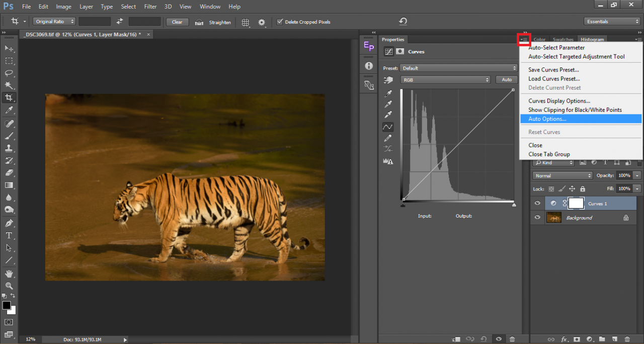Choose the Zoom tool
The height and width of the screenshot is (344, 644).
9,286
